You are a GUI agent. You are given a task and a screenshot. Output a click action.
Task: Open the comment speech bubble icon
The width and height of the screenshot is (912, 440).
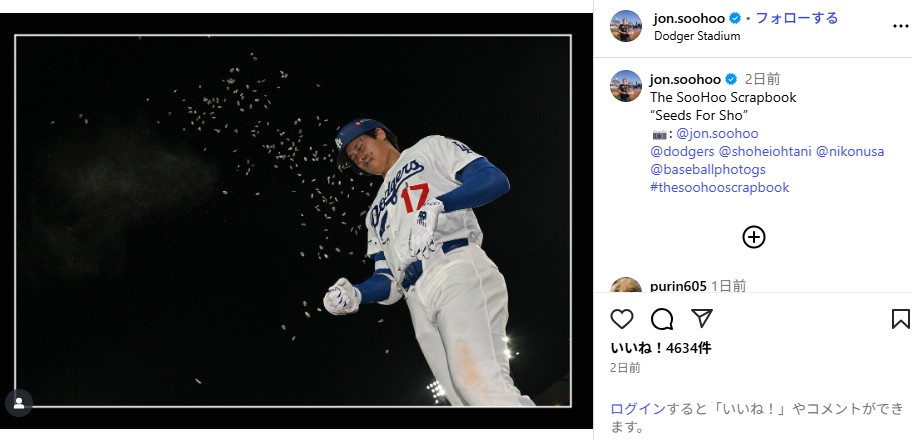662,319
